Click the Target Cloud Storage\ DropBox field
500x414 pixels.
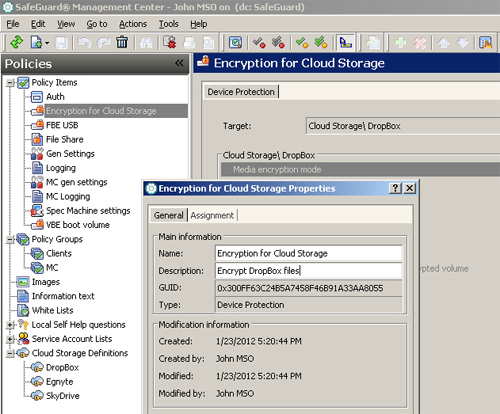[403, 126]
